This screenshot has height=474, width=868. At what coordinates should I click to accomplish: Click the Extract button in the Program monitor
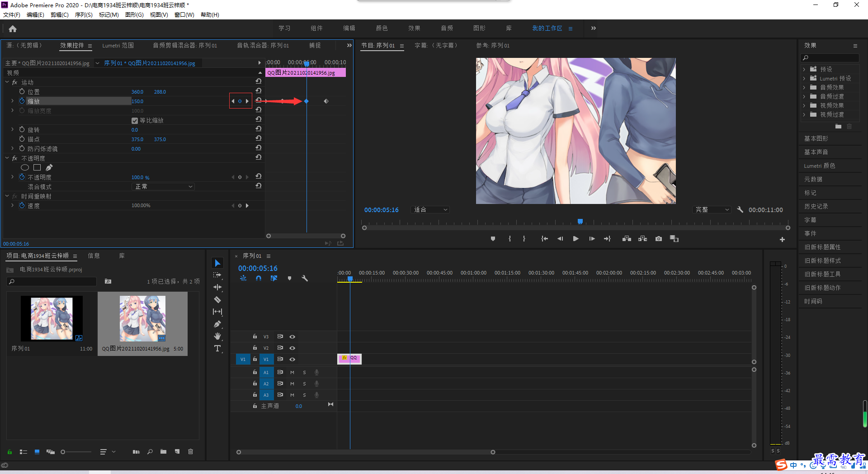tap(642, 239)
